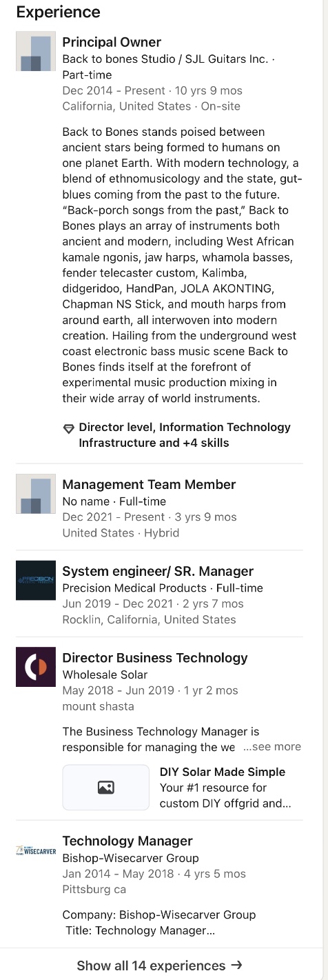
Task: Expand description with "...see more"
Action: coord(272,747)
